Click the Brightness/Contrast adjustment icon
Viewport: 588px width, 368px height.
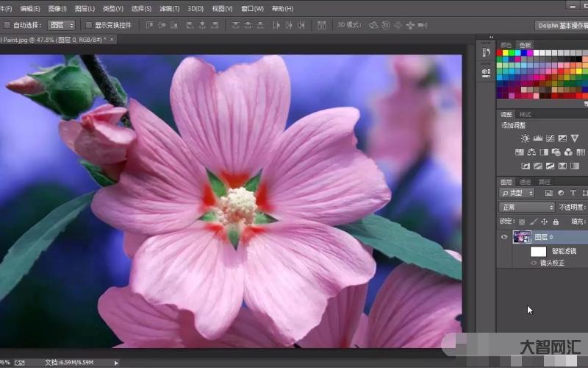525,138
